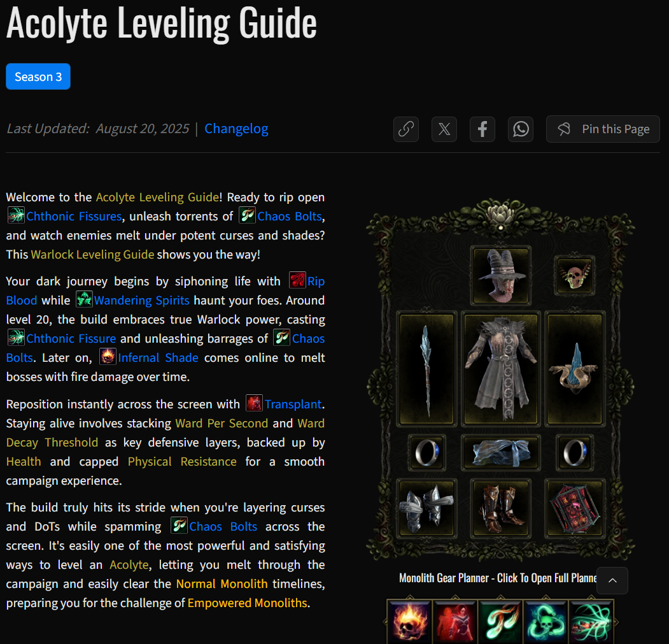The width and height of the screenshot is (669, 644).
Task: Open the Changelog link
Action: point(236,129)
